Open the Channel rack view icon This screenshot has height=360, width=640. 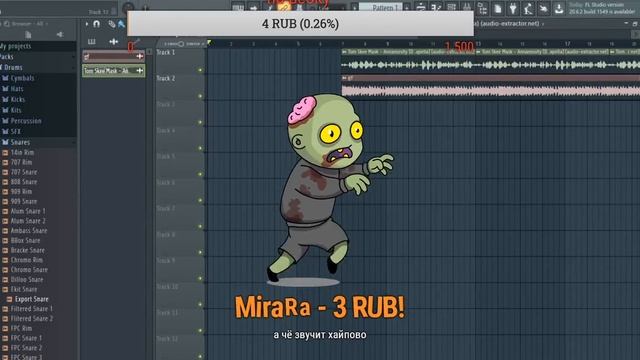tap(451, 8)
